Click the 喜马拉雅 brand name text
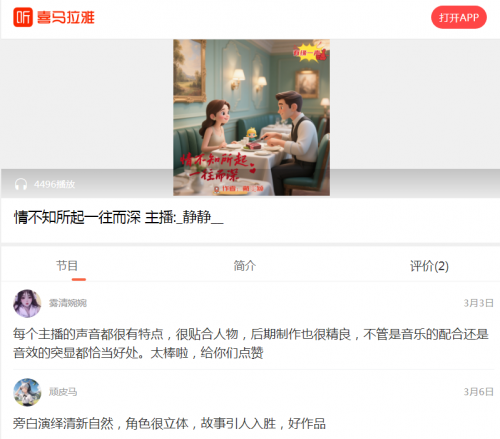This screenshot has height=439, width=500. pos(66,17)
